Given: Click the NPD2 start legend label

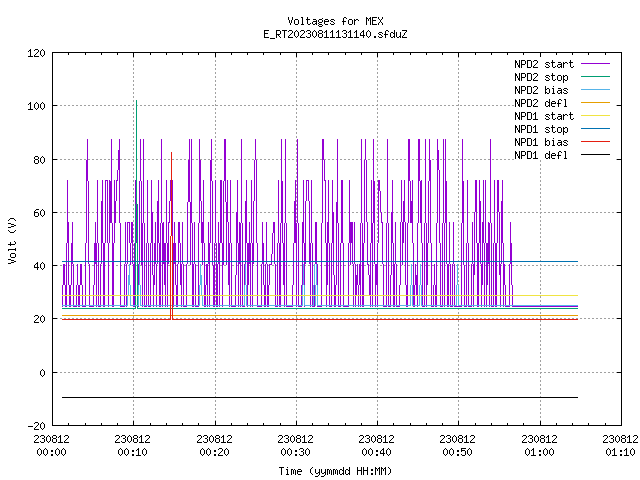Looking at the screenshot, I should click(x=544, y=64).
